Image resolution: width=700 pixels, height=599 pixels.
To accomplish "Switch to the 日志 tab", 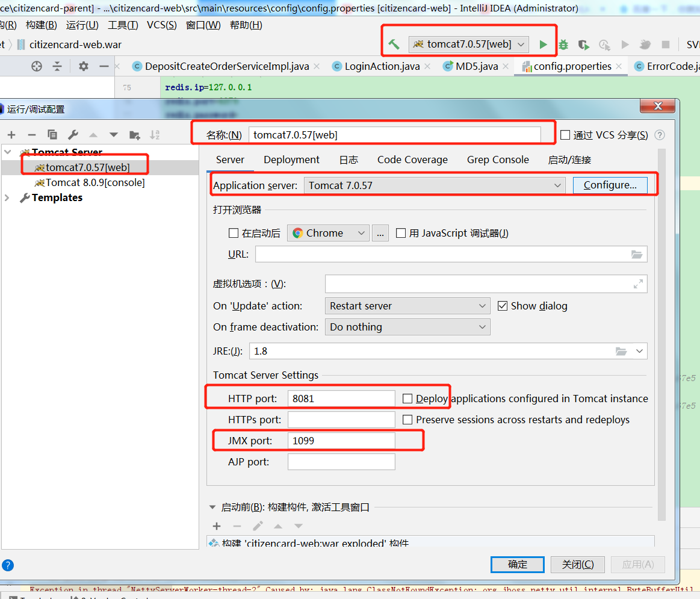I will (348, 160).
